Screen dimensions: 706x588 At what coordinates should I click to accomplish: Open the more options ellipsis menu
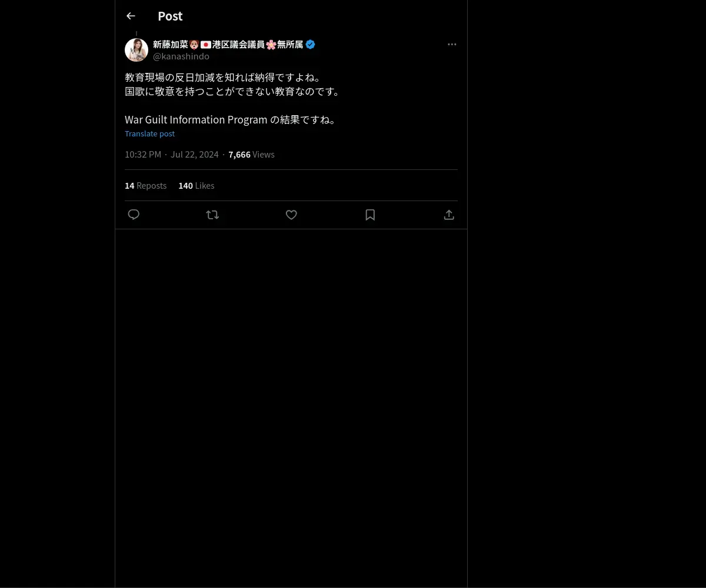click(452, 44)
